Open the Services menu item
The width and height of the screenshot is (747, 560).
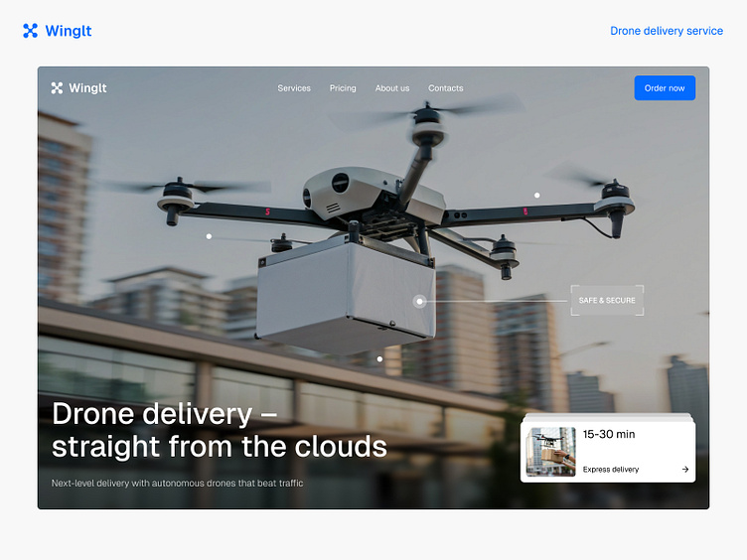tap(294, 88)
